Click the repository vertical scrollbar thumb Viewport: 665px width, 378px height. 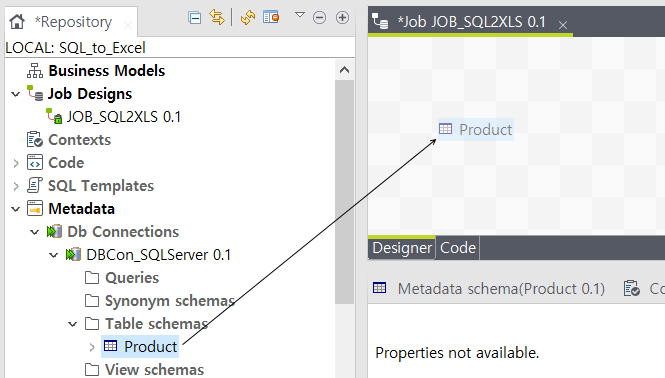(344, 192)
